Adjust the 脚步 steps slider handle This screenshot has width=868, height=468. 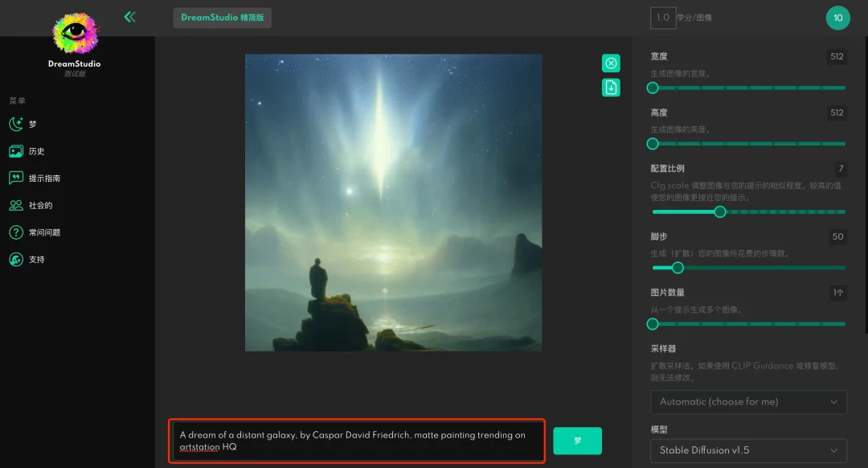[678, 268]
